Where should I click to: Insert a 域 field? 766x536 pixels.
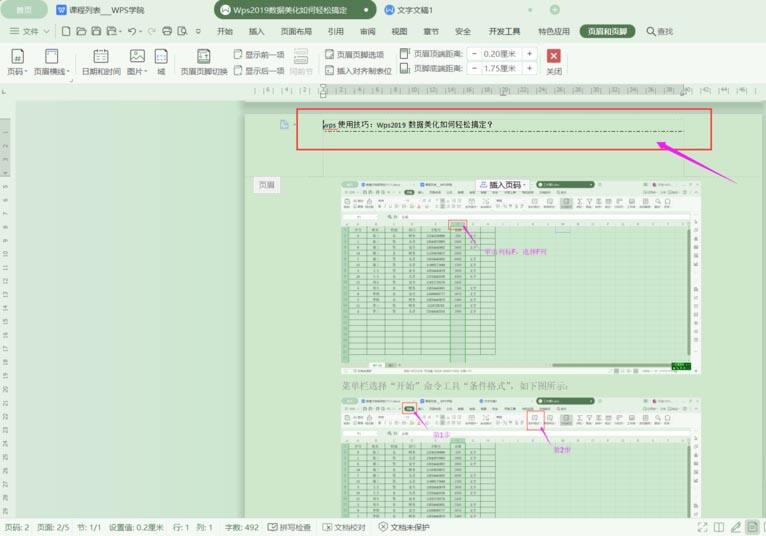[161, 62]
